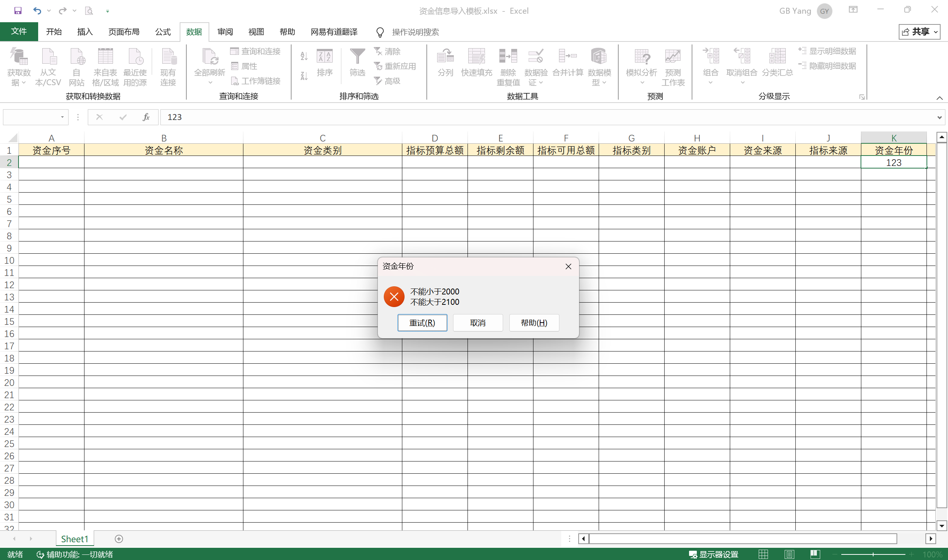Click Refresh All (全部刷新) icon
The height and width of the screenshot is (560, 948).
(x=209, y=66)
